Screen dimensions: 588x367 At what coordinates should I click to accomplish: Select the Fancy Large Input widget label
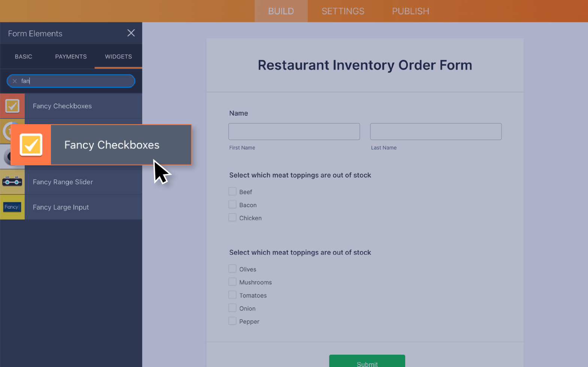(x=61, y=207)
